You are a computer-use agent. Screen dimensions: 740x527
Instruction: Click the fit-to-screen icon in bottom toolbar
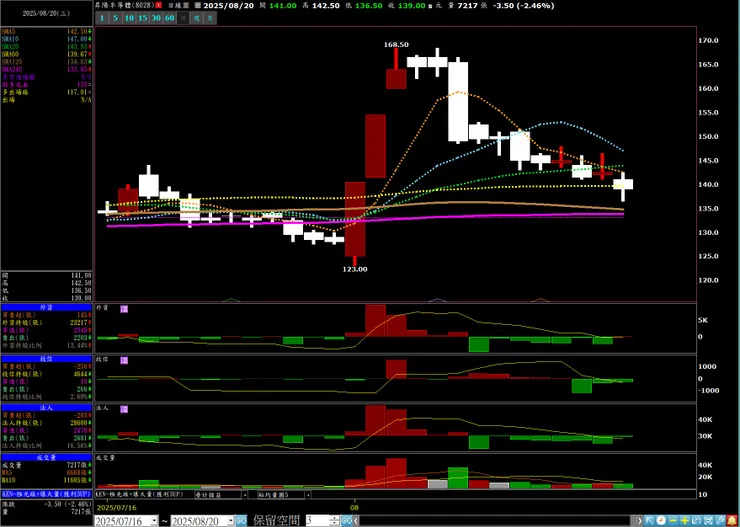click(708, 521)
